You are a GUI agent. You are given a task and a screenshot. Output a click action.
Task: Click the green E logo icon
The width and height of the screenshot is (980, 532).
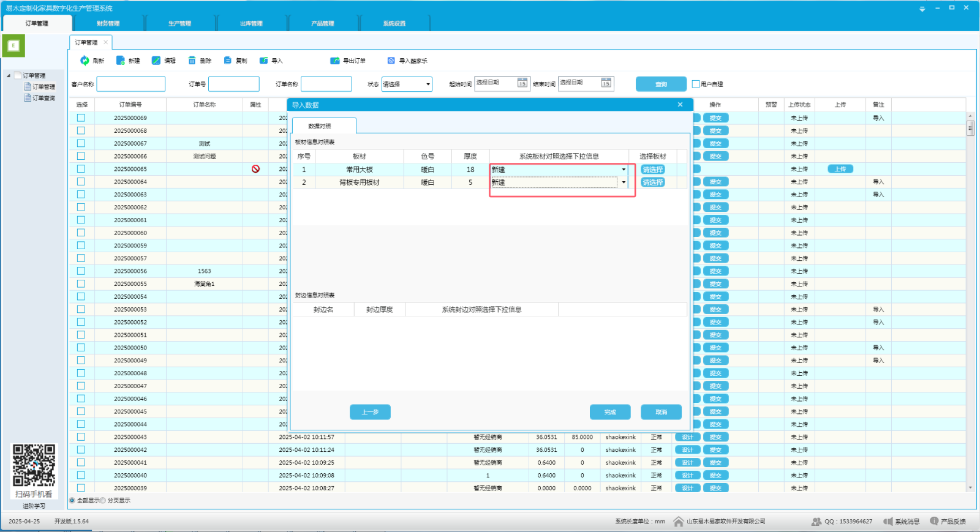(13, 46)
